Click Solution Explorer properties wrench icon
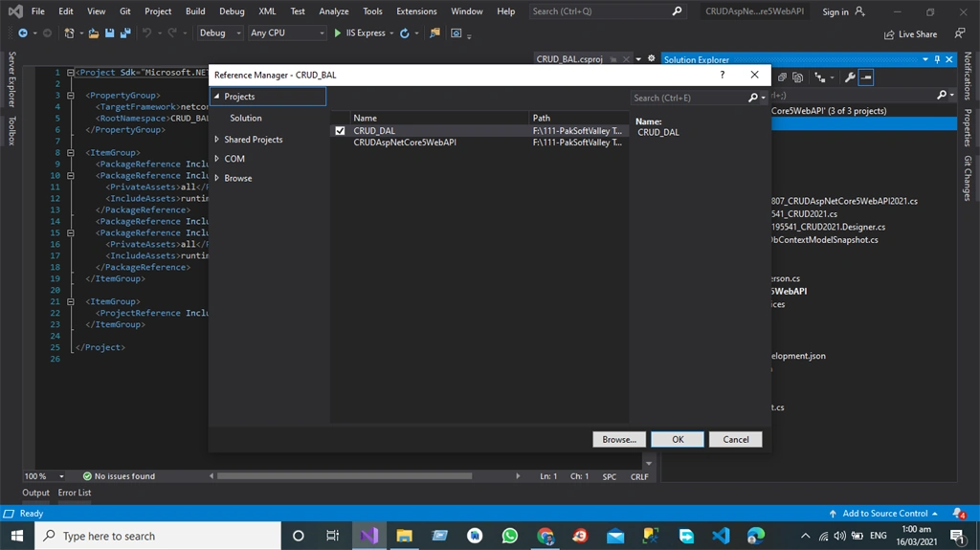This screenshot has height=550, width=980. point(850,77)
